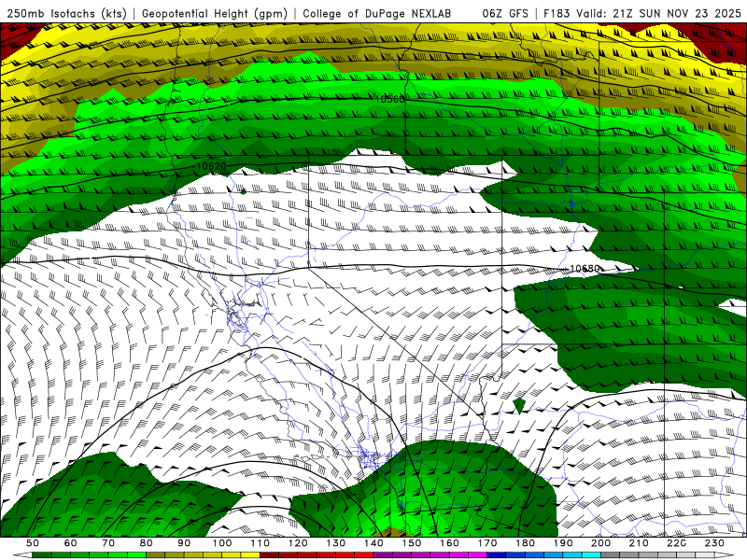The image size is (747, 560).
Task: Click the color bar label 100
Action: 222,543
